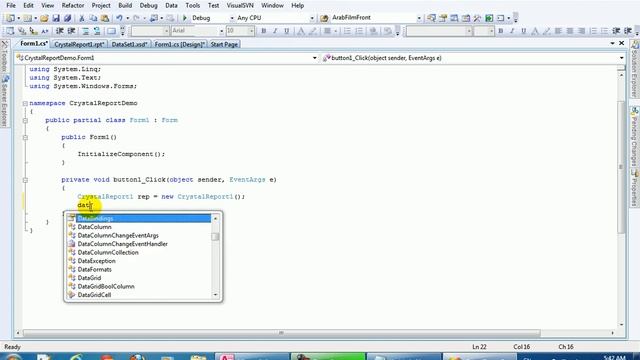Open the File menu

click(x=11, y=5)
